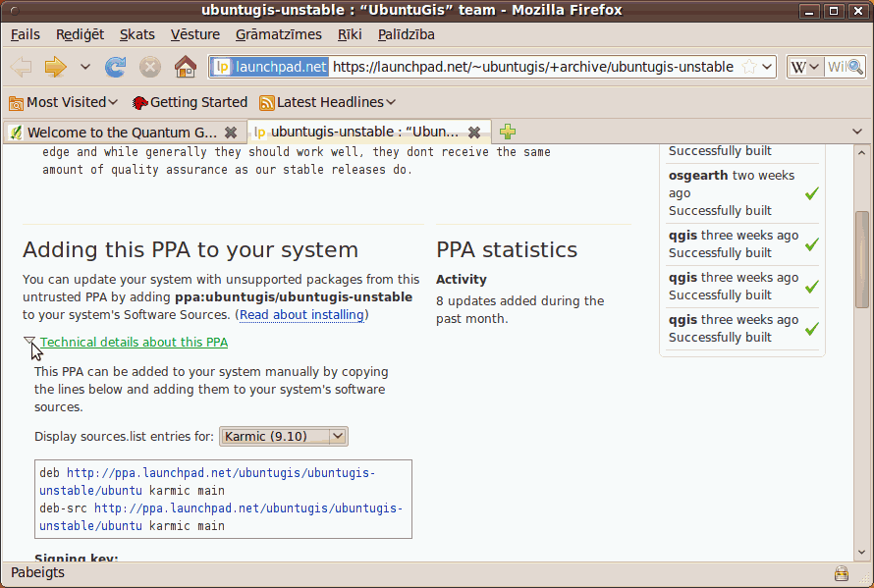Click the osgearth package build entry
This screenshot has height=588, width=874.
click(x=741, y=192)
